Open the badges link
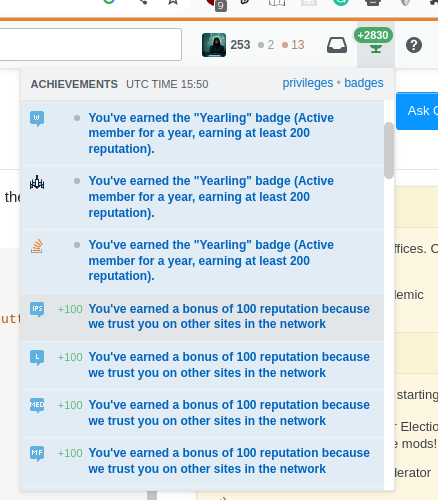Screen dimensions: 438x500 click(x=364, y=83)
